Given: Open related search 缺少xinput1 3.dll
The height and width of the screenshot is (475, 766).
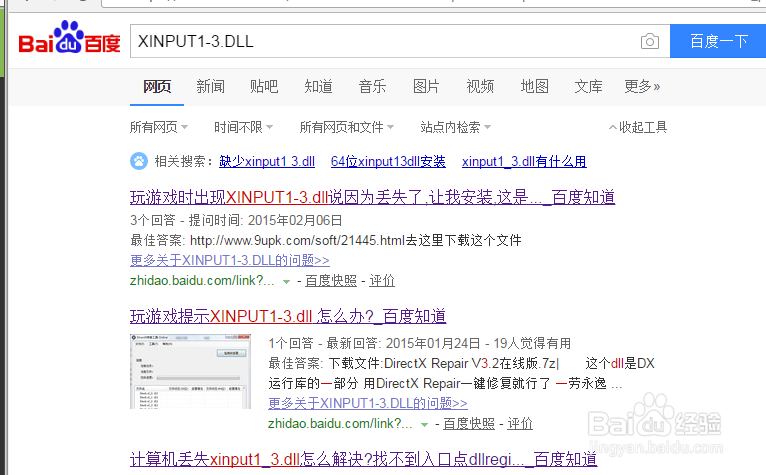Looking at the screenshot, I should click(267, 161).
